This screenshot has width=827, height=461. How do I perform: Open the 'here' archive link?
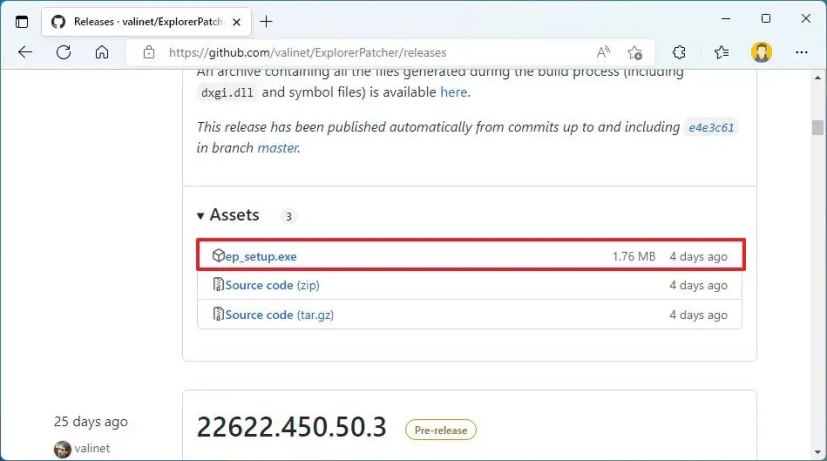tap(454, 92)
